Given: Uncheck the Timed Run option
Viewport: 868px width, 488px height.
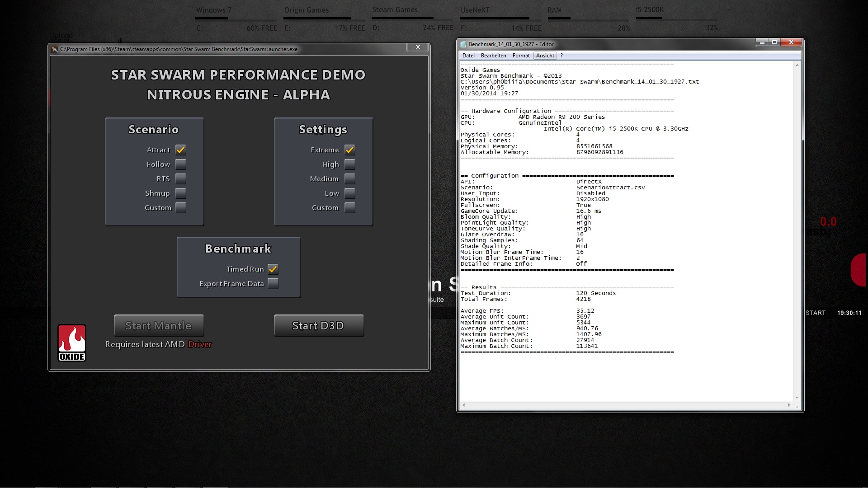Looking at the screenshot, I should coord(273,269).
